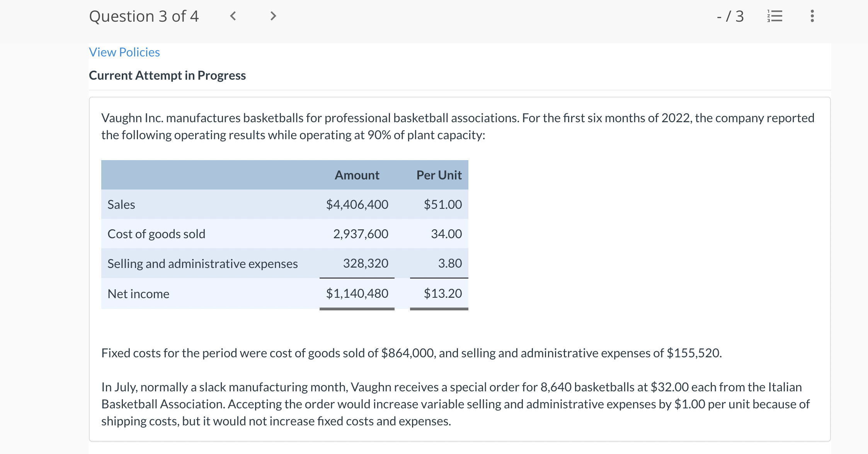This screenshot has height=454, width=868.
Task: Click the 2,937,600 cost of goods amount
Action: click(361, 234)
